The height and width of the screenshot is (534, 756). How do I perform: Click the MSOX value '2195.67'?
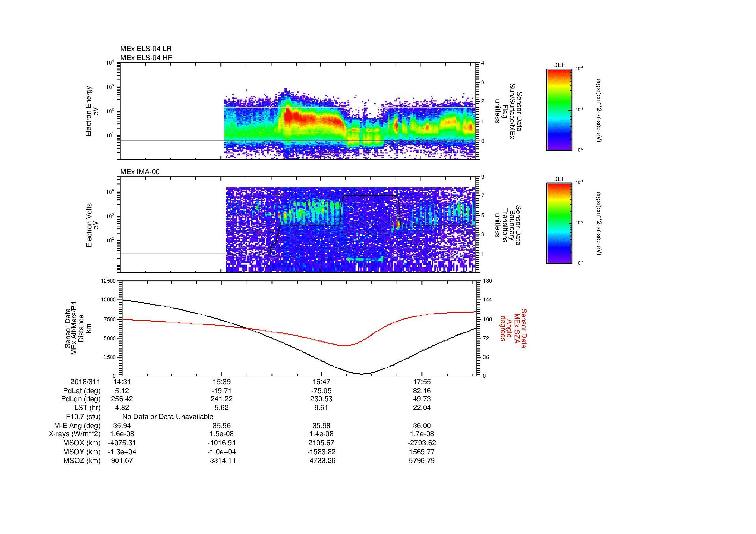click(321, 443)
